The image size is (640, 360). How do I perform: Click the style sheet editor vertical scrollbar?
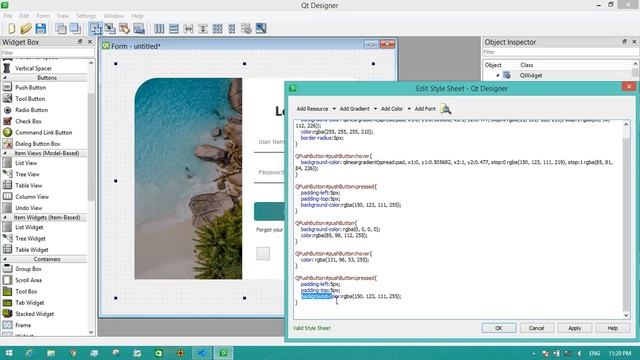click(x=626, y=220)
